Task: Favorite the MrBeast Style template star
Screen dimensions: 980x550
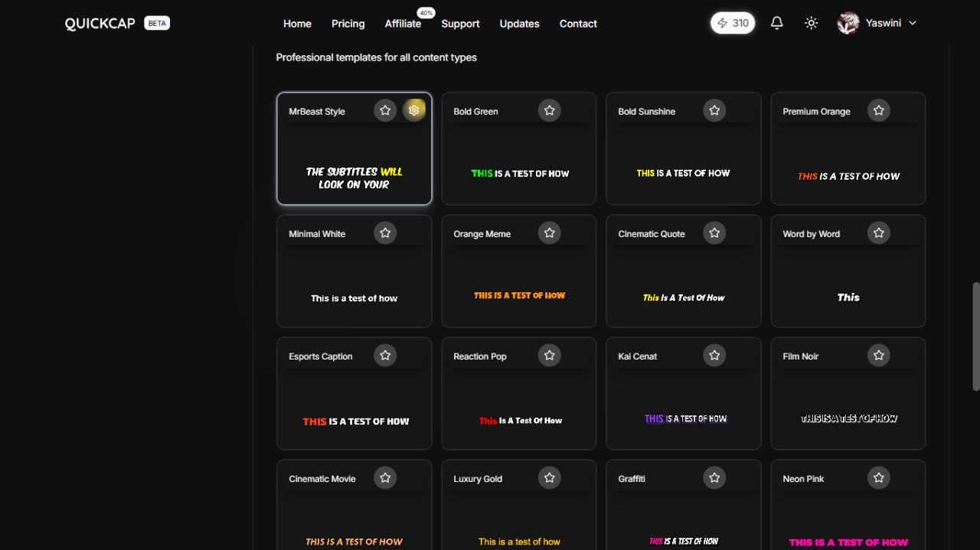Action: click(385, 110)
